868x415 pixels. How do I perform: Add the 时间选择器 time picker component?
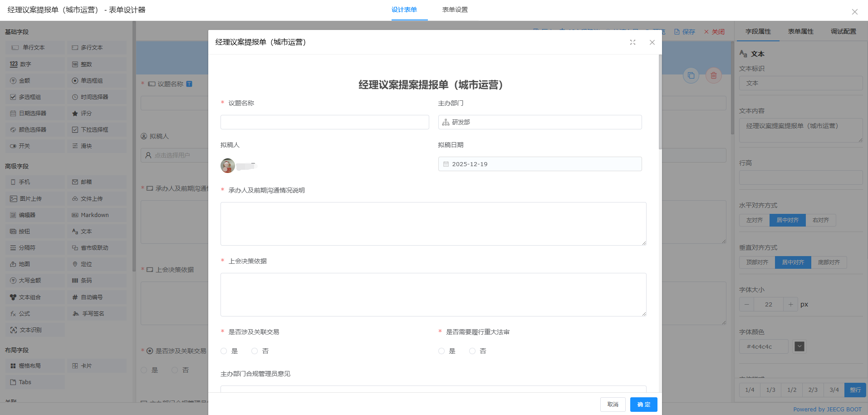point(97,97)
